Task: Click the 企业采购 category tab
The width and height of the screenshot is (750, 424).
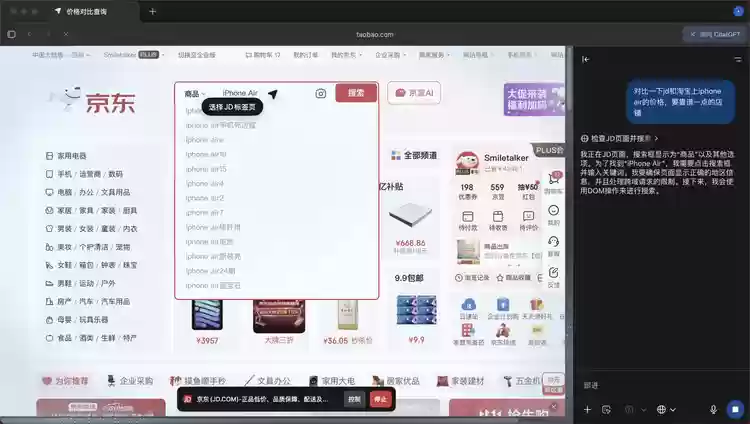Action: coord(136,380)
